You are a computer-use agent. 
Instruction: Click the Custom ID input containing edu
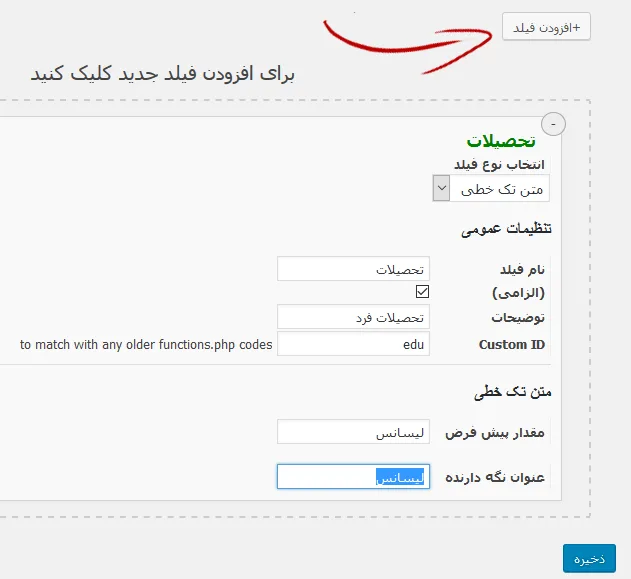(x=353, y=344)
